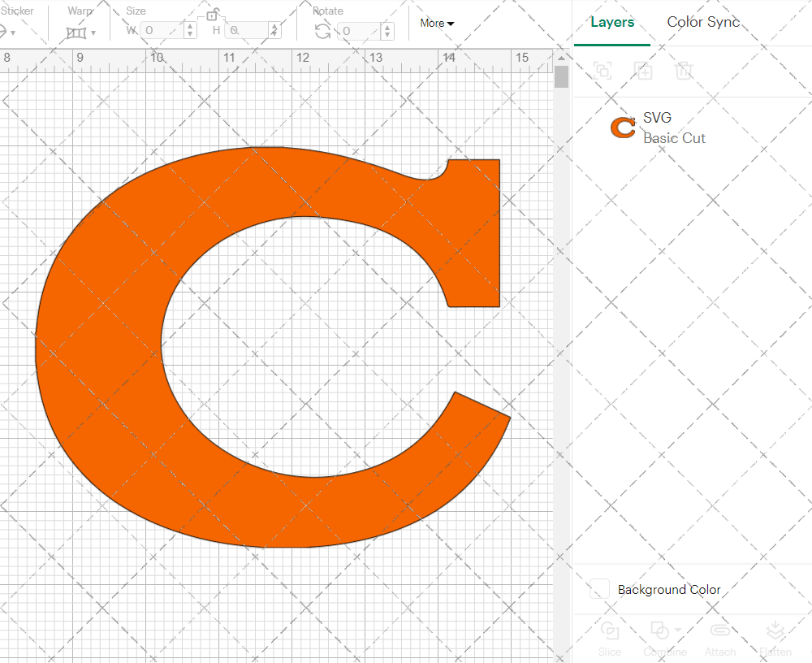812x663 pixels.
Task: Select the SVG Basic Cut layer
Action: [x=674, y=128]
